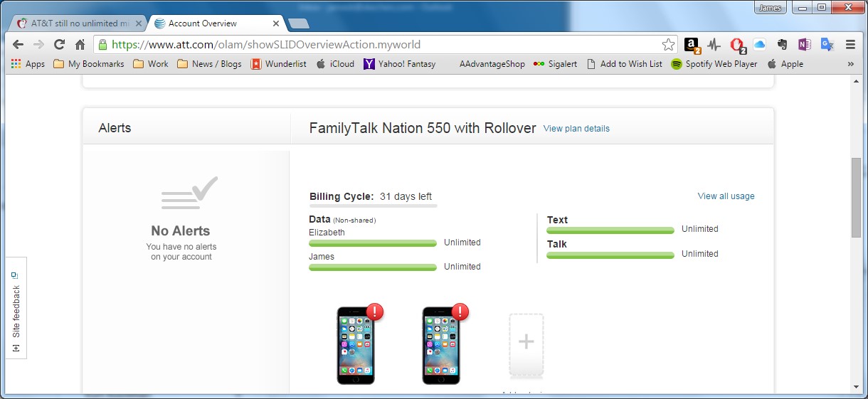Click the James profile button in title bar

click(771, 8)
